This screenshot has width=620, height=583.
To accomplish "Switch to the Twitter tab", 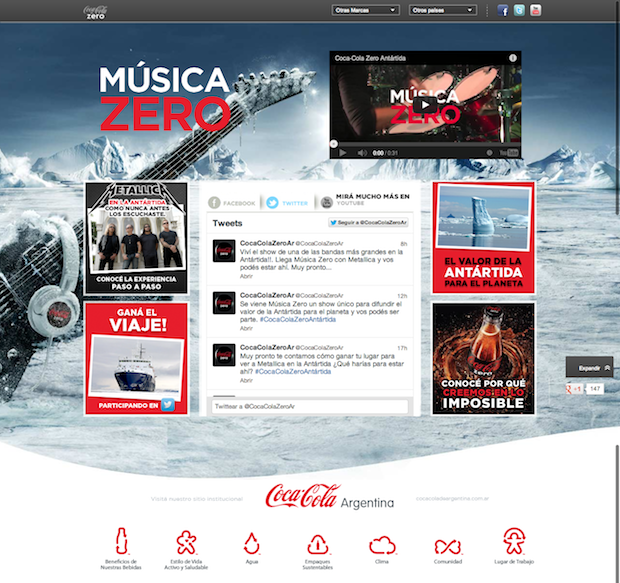I will coord(287,203).
